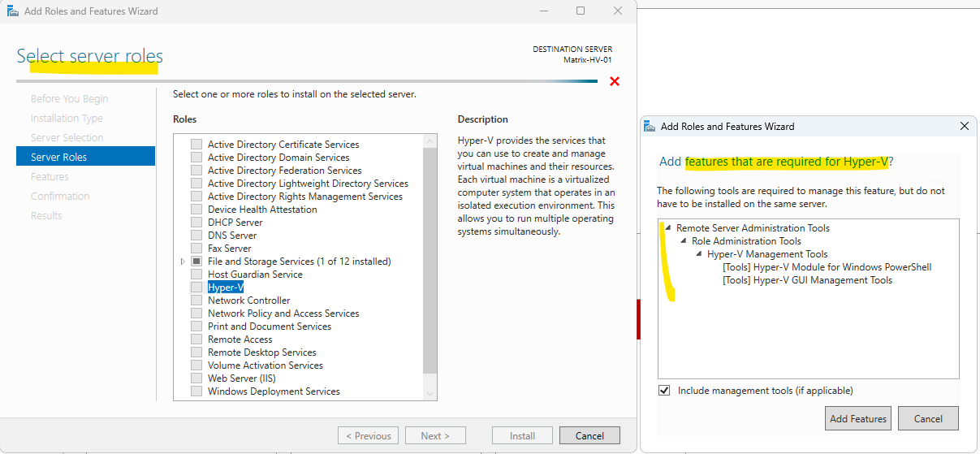Check the DNS Server role box

point(196,236)
